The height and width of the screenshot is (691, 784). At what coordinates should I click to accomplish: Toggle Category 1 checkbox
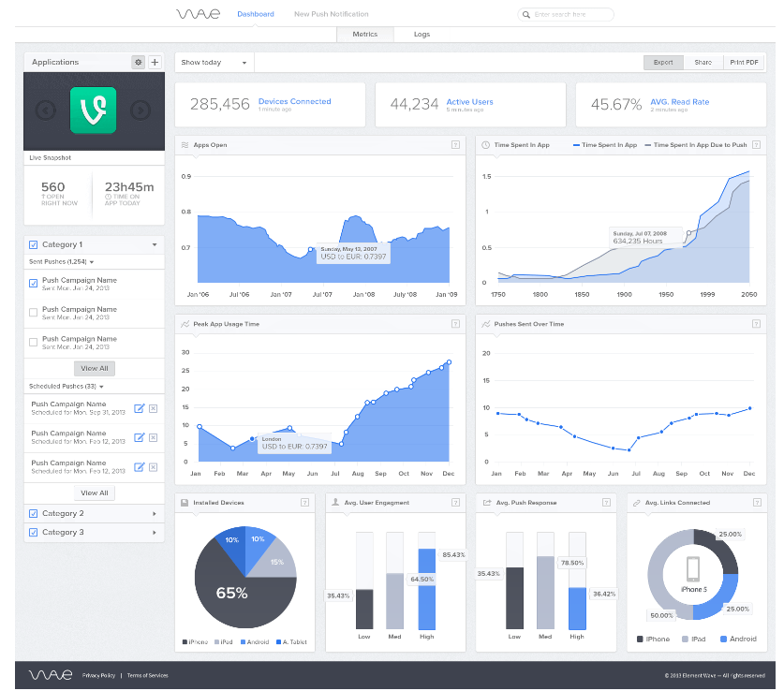tap(34, 244)
